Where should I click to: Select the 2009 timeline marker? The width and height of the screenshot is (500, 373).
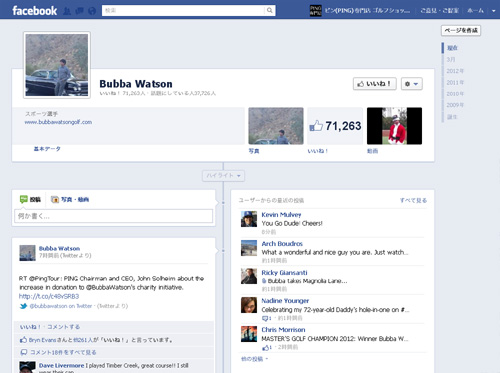tap(455, 105)
